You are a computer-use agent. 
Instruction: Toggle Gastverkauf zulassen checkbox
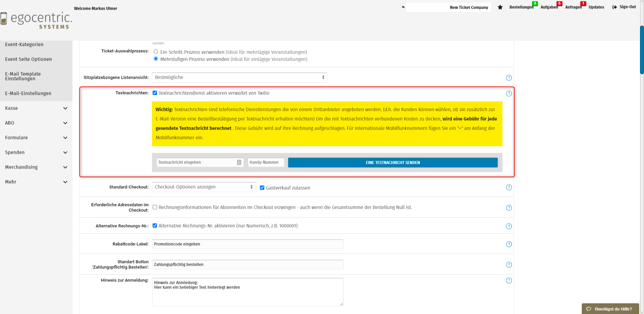(x=262, y=188)
